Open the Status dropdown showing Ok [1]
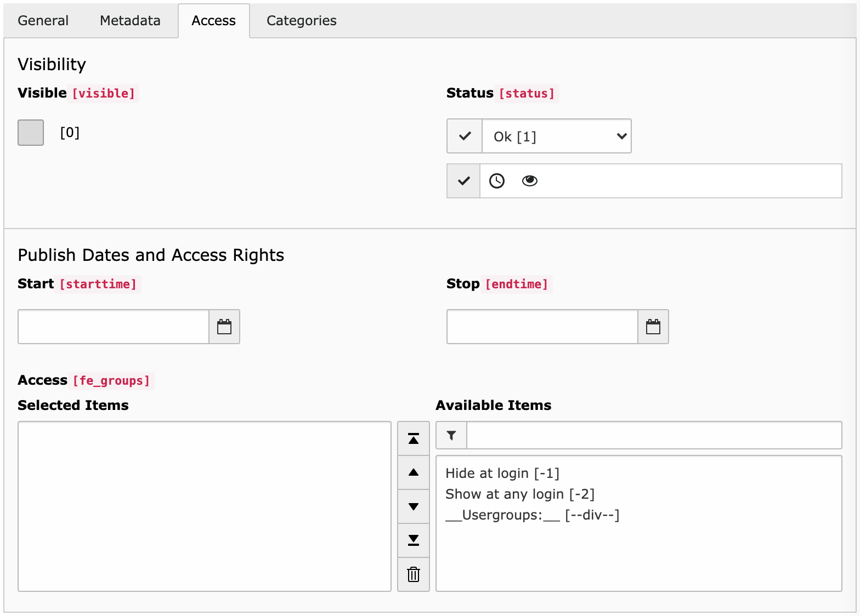The image size is (860, 616). point(556,136)
